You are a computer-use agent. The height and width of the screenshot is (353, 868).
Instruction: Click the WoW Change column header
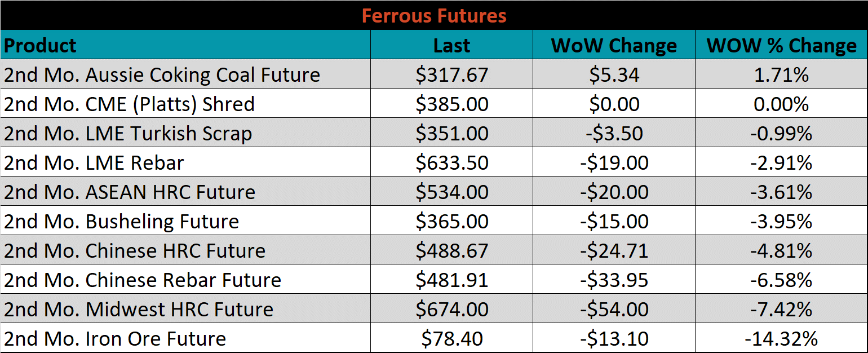(x=614, y=45)
